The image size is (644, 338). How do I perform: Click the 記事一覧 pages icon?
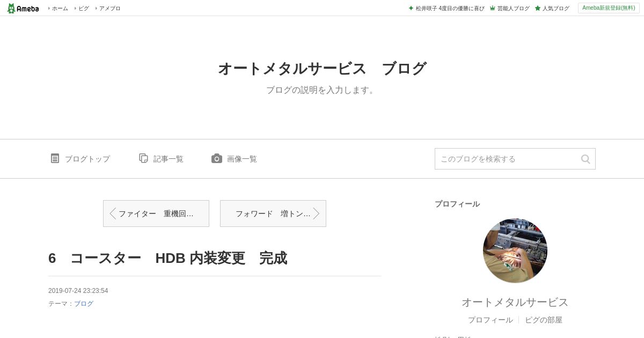click(x=143, y=158)
